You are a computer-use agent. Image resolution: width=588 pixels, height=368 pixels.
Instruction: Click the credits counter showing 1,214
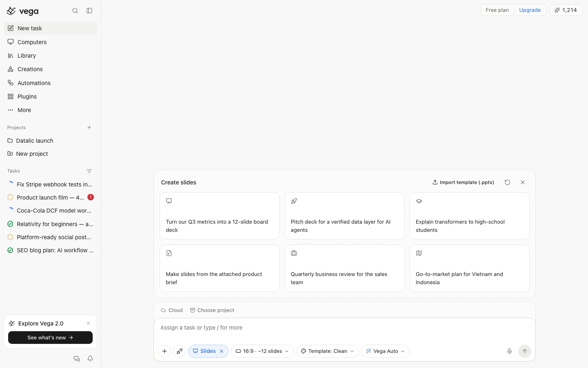point(566,10)
